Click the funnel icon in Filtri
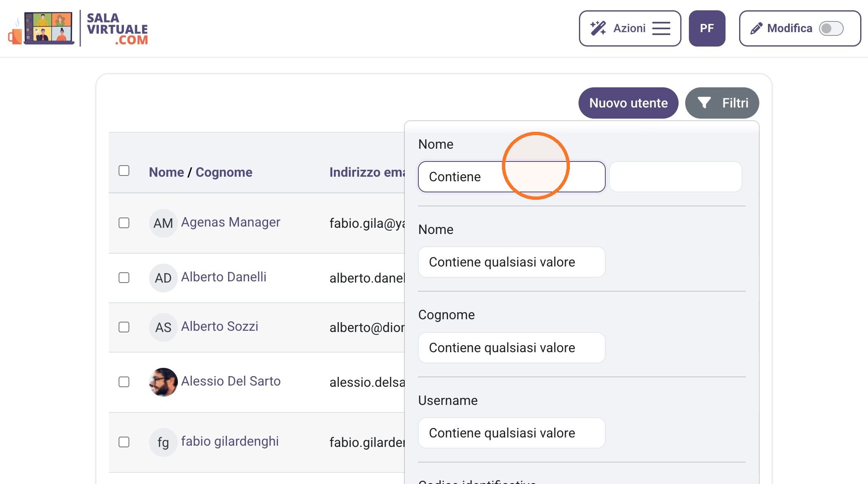The image size is (868, 484). pos(704,103)
